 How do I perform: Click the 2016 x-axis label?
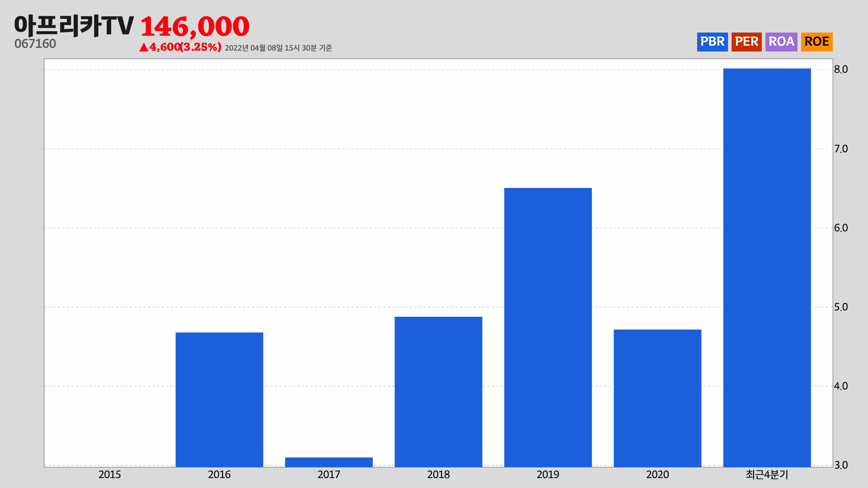point(219,474)
